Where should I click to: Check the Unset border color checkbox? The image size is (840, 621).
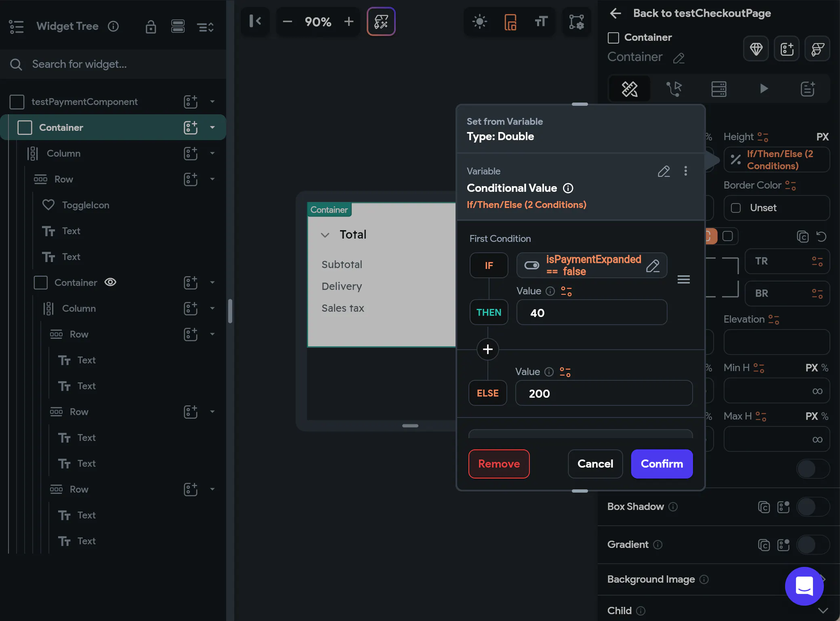coord(736,208)
